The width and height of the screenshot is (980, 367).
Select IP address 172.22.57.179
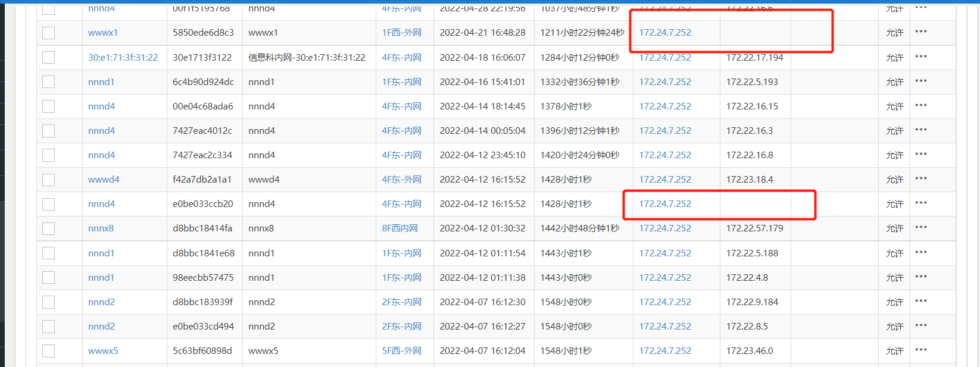click(x=754, y=228)
